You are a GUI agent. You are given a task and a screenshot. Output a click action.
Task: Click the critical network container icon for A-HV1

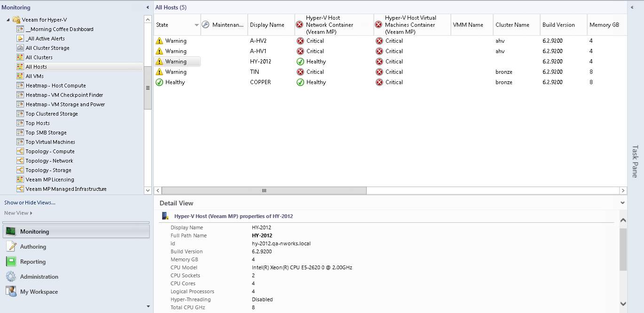[300, 51]
